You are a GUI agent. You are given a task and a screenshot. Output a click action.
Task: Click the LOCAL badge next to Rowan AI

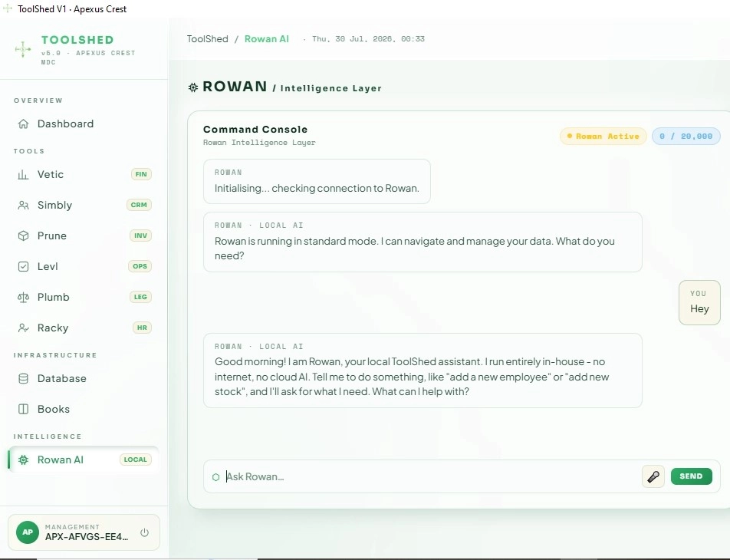point(136,460)
